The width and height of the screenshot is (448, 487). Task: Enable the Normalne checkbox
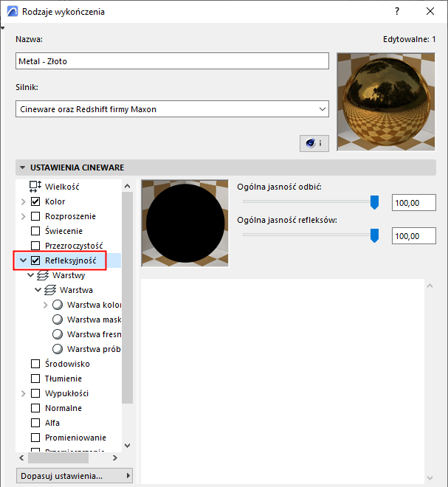pyautogui.click(x=35, y=408)
